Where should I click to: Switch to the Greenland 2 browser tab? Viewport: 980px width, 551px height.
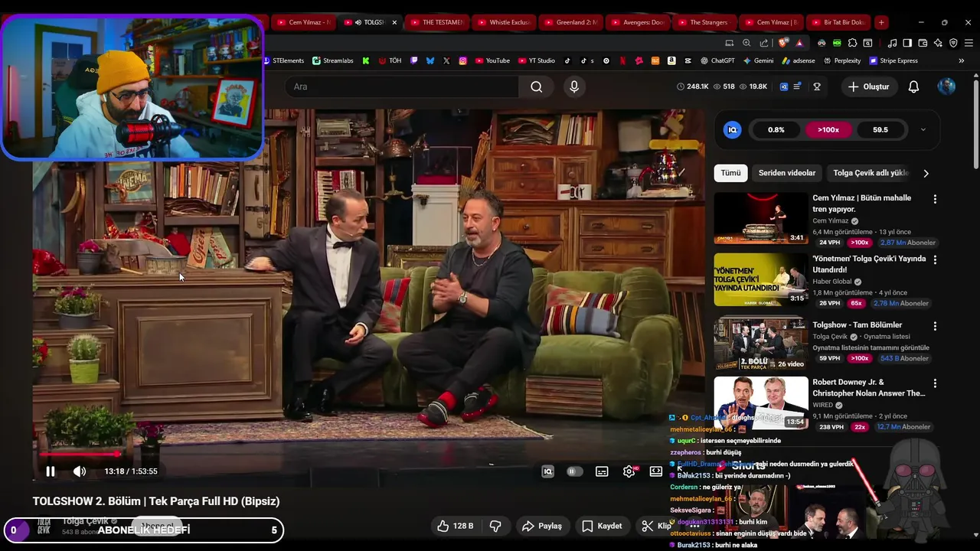(570, 22)
